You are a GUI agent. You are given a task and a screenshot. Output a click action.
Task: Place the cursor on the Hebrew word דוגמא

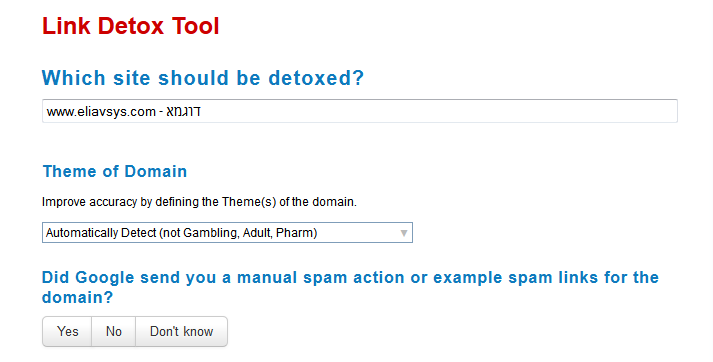pyautogui.click(x=184, y=111)
